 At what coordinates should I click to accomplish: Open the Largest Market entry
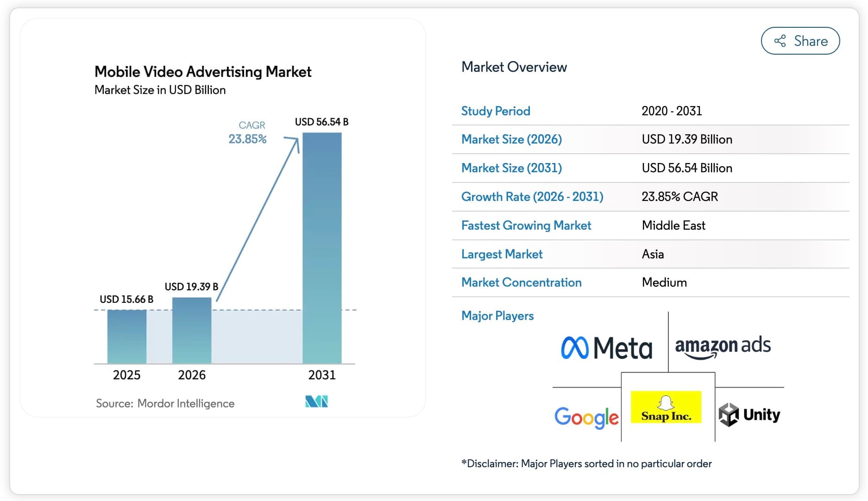502,254
